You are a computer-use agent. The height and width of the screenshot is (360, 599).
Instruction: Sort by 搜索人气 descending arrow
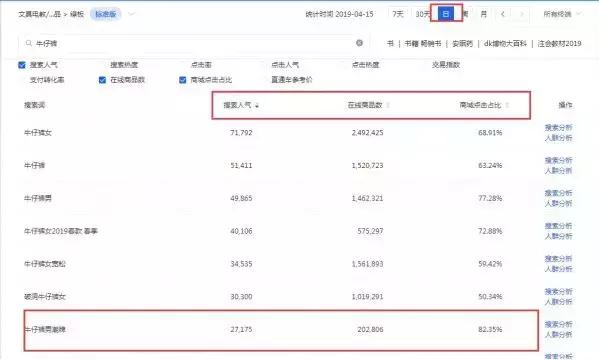pyautogui.click(x=257, y=105)
